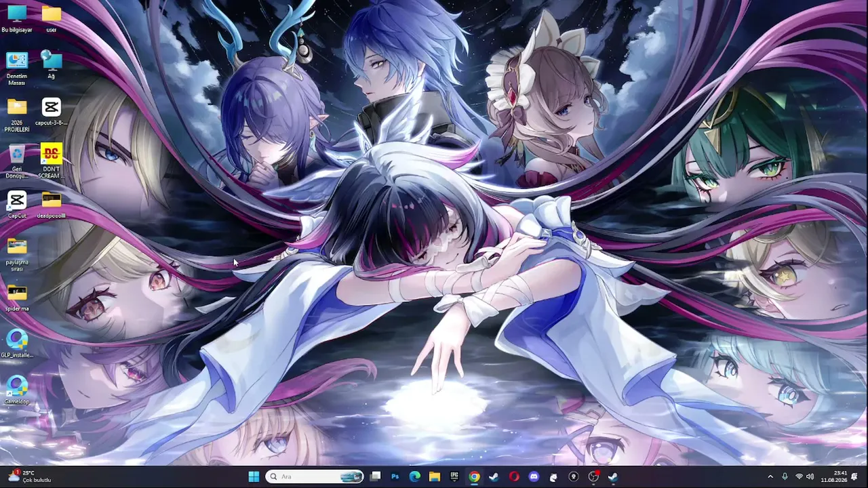Open Discord from the taskbar
The height and width of the screenshot is (488, 868).
[534, 476]
